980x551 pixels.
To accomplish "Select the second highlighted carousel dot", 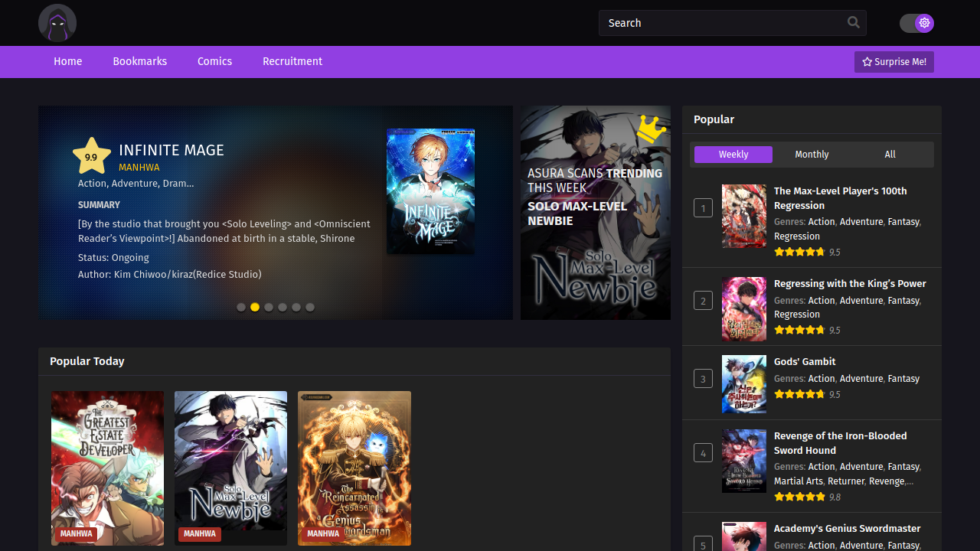I will click(255, 307).
